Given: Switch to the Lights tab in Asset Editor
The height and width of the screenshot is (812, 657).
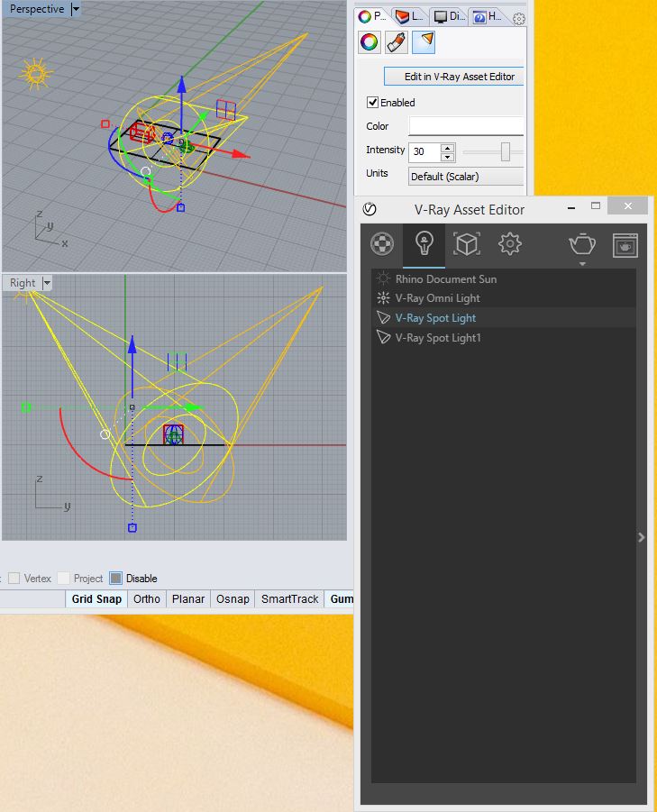Looking at the screenshot, I should point(424,244).
